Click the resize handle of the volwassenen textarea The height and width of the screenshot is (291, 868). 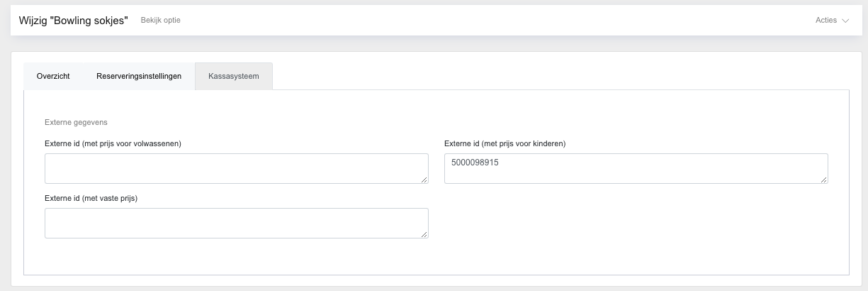(424, 180)
